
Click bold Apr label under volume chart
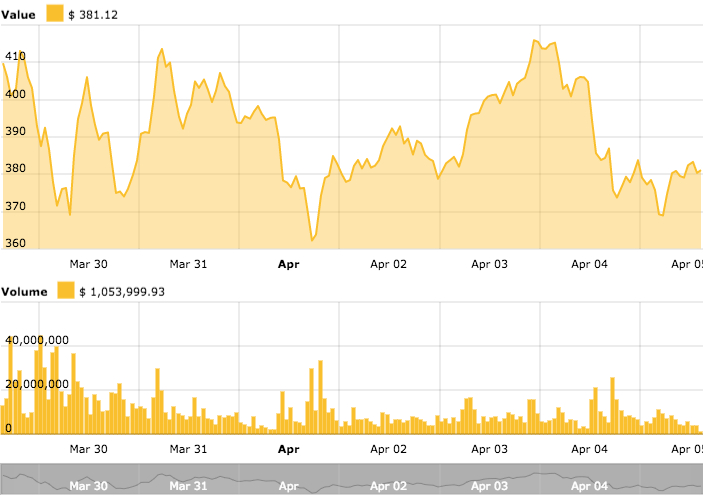[289, 449]
